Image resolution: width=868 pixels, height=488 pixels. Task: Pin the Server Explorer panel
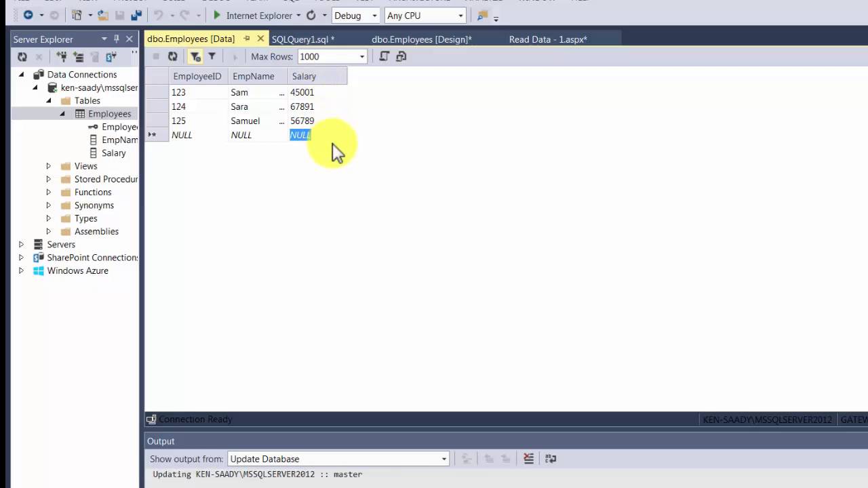click(x=117, y=39)
